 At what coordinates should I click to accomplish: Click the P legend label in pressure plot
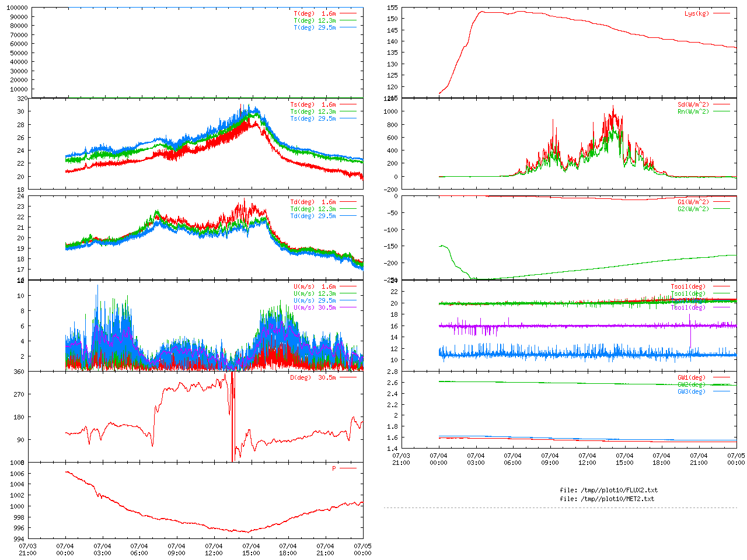[x=334, y=468]
